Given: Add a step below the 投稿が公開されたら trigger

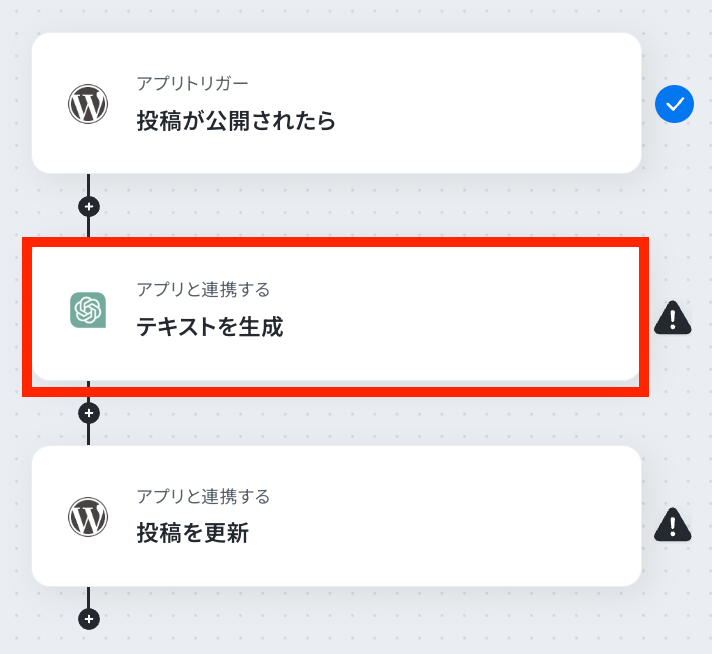Looking at the screenshot, I should (x=89, y=207).
